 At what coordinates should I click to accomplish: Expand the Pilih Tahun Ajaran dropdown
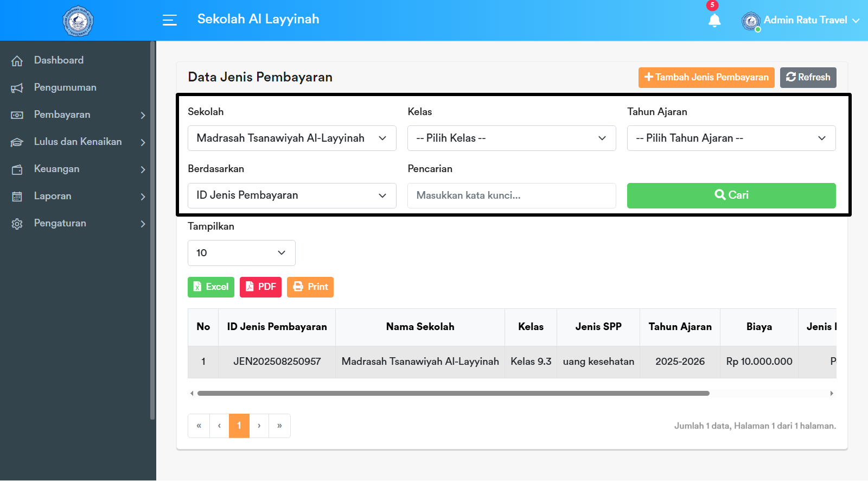pos(731,138)
